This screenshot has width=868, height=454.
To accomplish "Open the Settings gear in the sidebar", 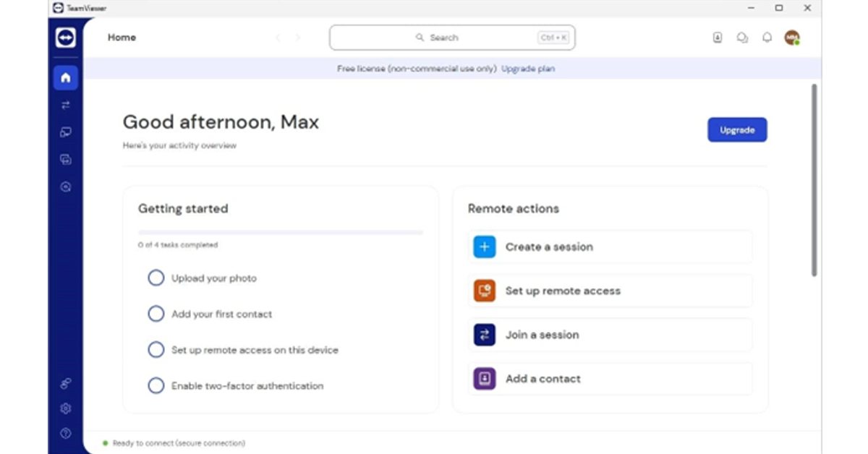I will click(66, 408).
